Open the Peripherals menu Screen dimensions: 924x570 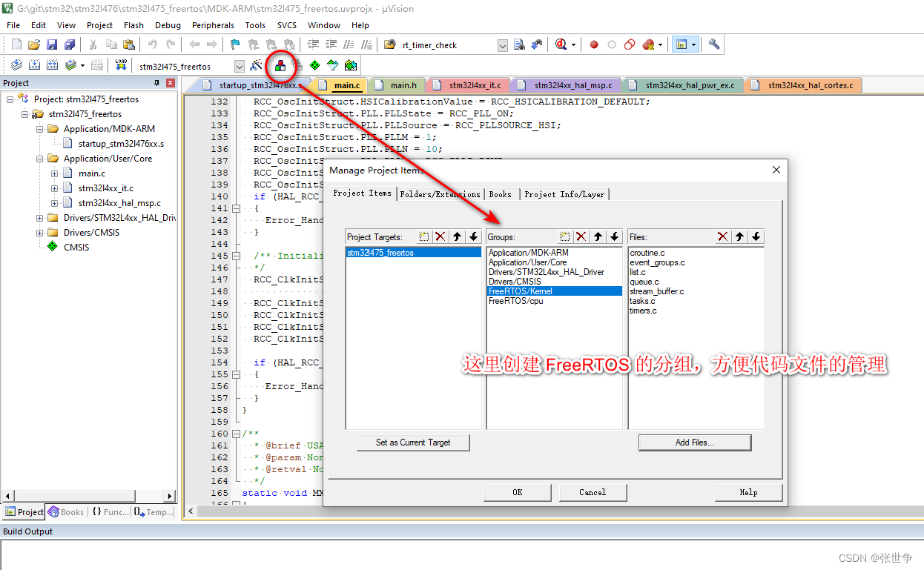pyautogui.click(x=213, y=25)
